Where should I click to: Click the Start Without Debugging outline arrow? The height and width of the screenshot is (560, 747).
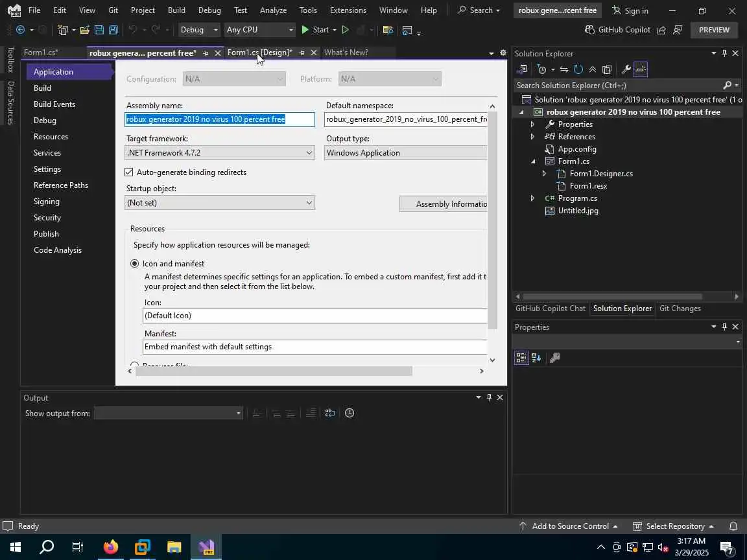[x=346, y=30]
